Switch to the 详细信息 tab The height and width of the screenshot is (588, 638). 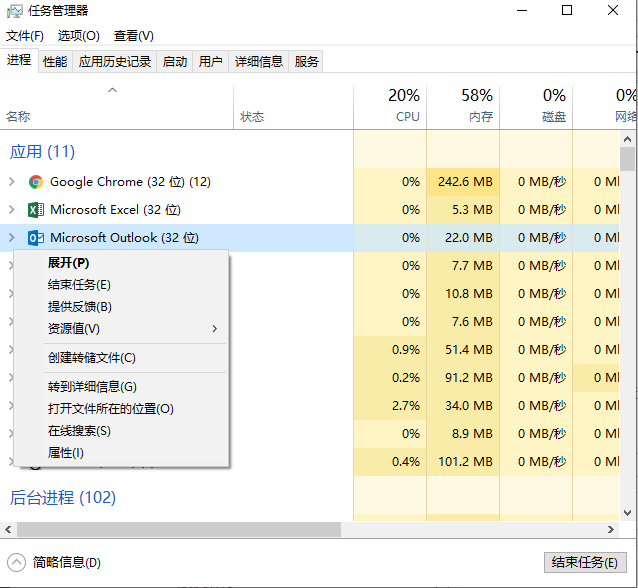pyautogui.click(x=259, y=62)
